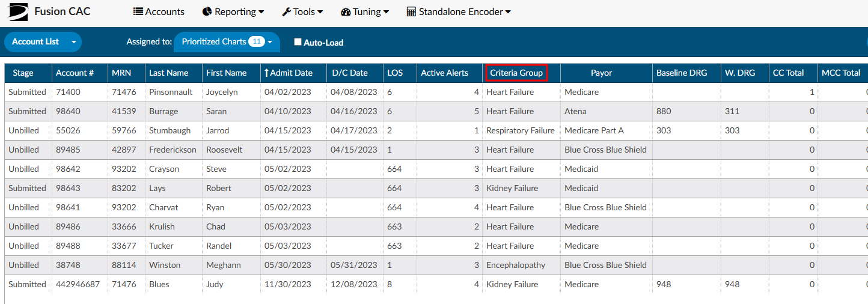Expand the Account List dropdown arrow
Screen dimensions: 868x304
74,42
